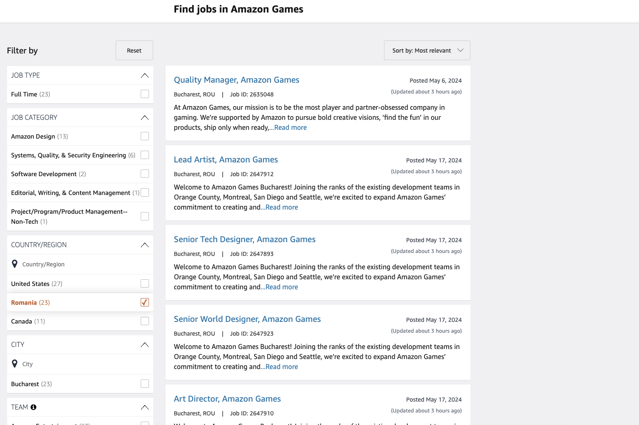This screenshot has width=639, height=425.
Task: Collapse the CITY filter section
Action: [145, 345]
